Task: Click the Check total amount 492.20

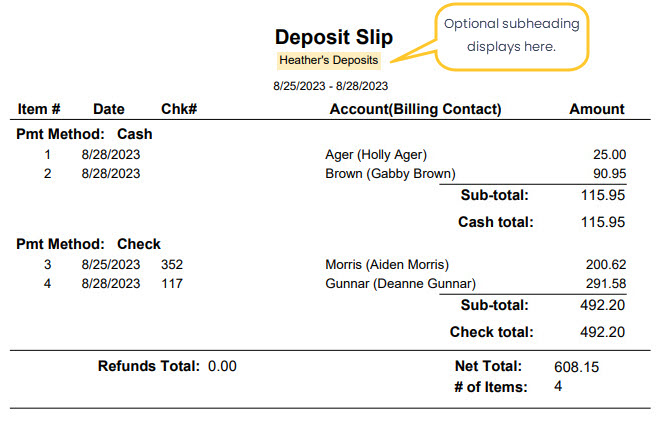Action: pos(603,332)
